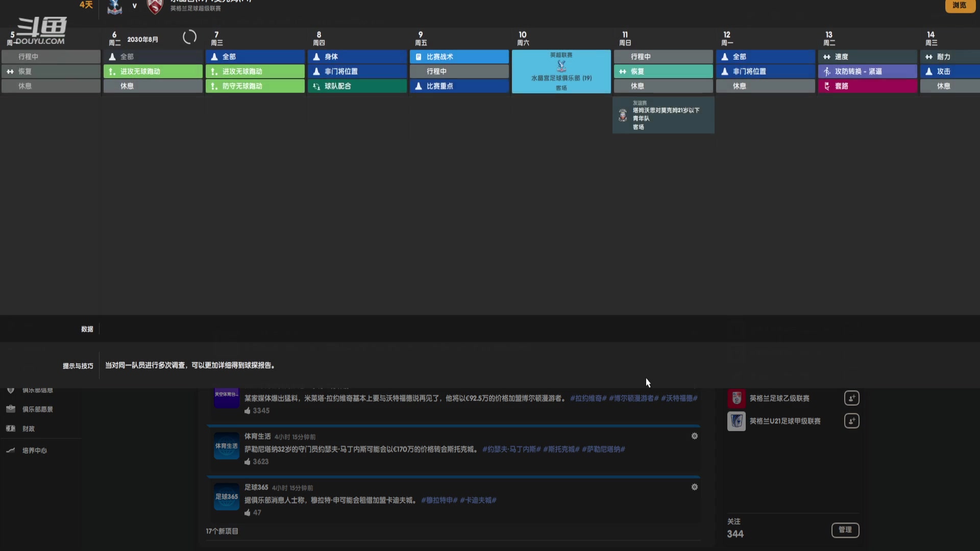Click the club crest on the day 11 friendly

click(623, 115)
